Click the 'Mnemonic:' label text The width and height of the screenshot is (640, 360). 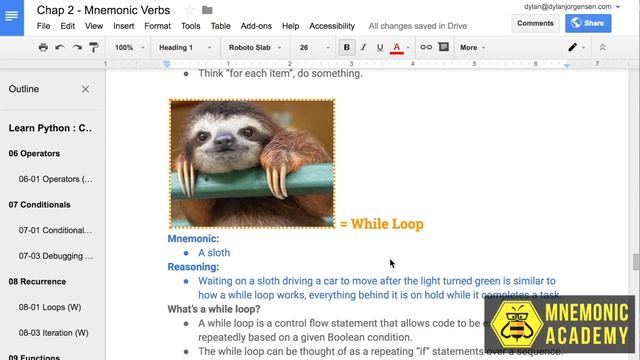point(193,238)
